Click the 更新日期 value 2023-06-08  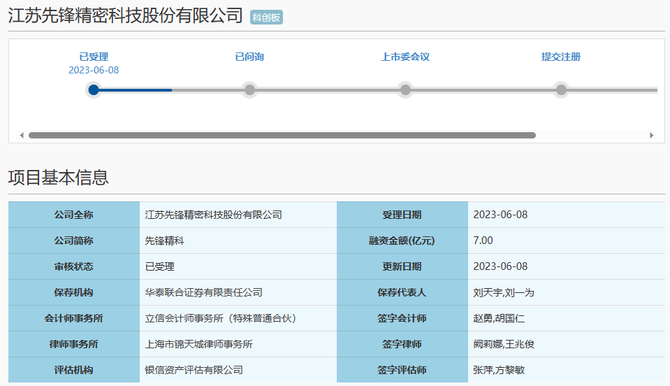(500, 266)
